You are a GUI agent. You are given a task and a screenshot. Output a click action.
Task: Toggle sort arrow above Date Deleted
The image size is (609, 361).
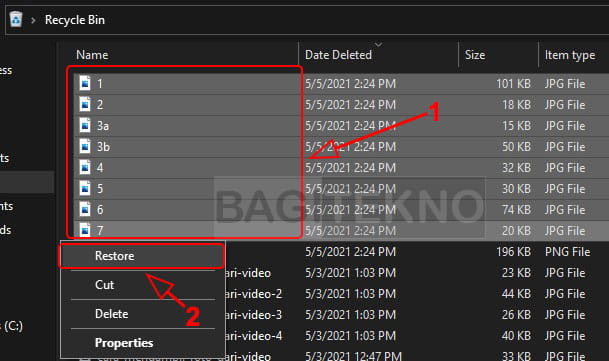[378, 44]
